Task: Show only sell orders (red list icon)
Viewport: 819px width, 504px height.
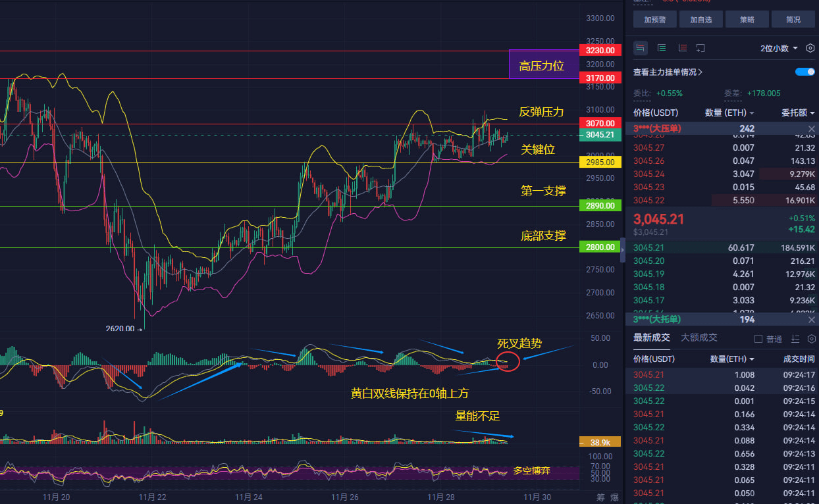Action: point(682,48)
